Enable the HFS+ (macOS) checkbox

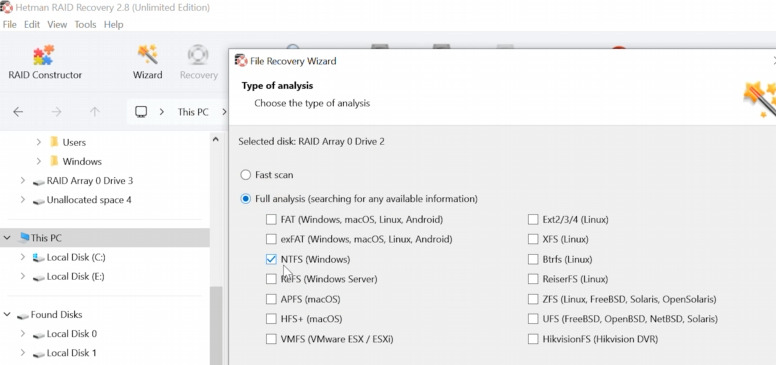coord(271,319)
